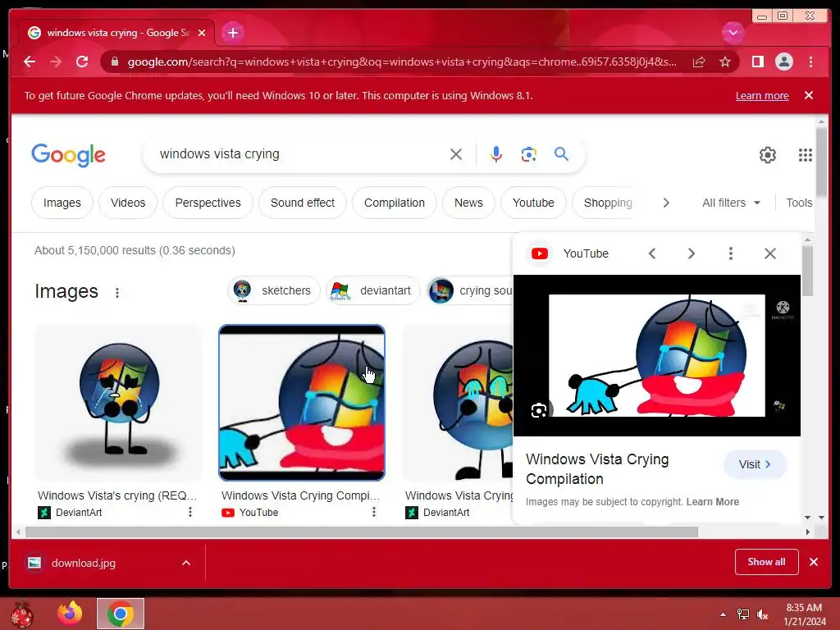Image resolution: width=840 pixels, height=630 pixels.
Task: Launch Firefox from the taskbar
Action: tap(70, 614)
